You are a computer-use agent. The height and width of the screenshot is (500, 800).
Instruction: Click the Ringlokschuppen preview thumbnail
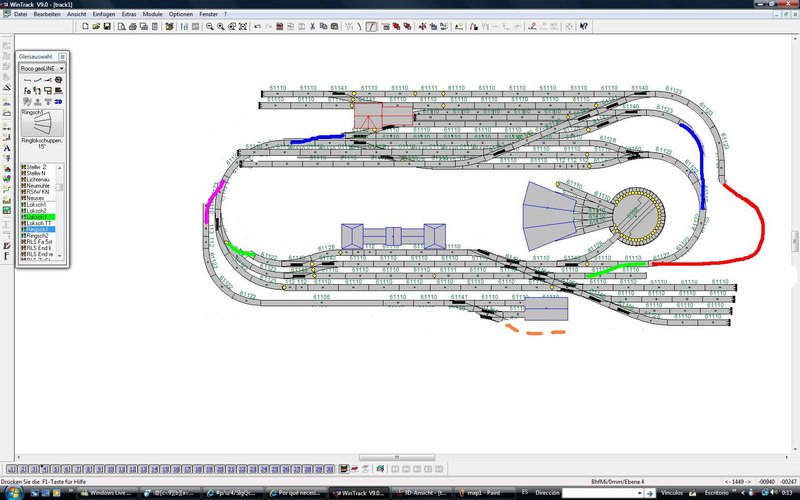pyautogui.click(x=42, y=123)
